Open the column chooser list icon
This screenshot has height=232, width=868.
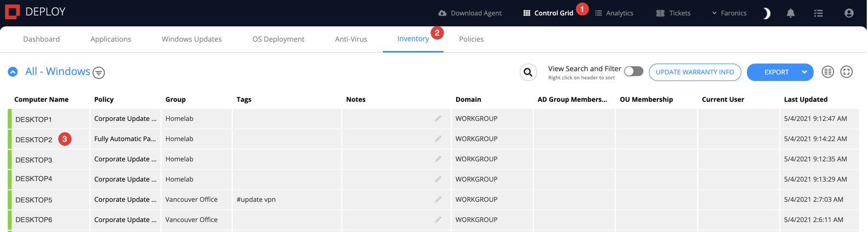[827, 72]
